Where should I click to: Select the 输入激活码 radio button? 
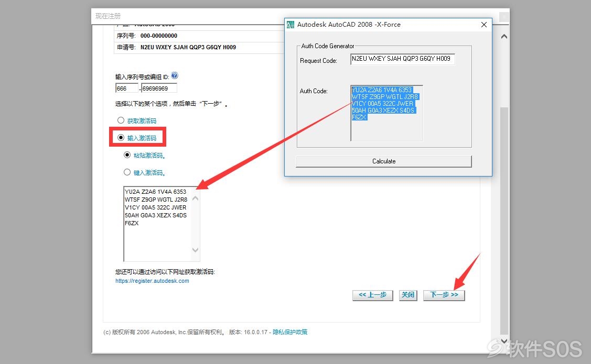pyautogui.click(x=121, y=138)
